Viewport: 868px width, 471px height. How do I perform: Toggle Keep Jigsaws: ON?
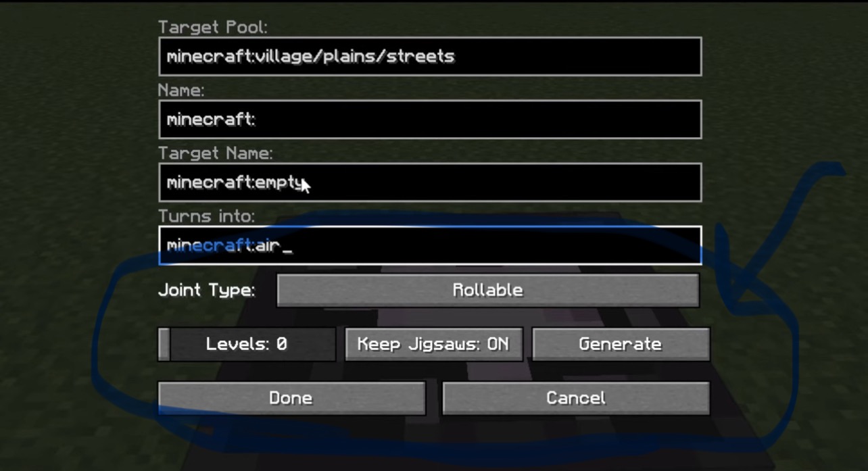433,344
